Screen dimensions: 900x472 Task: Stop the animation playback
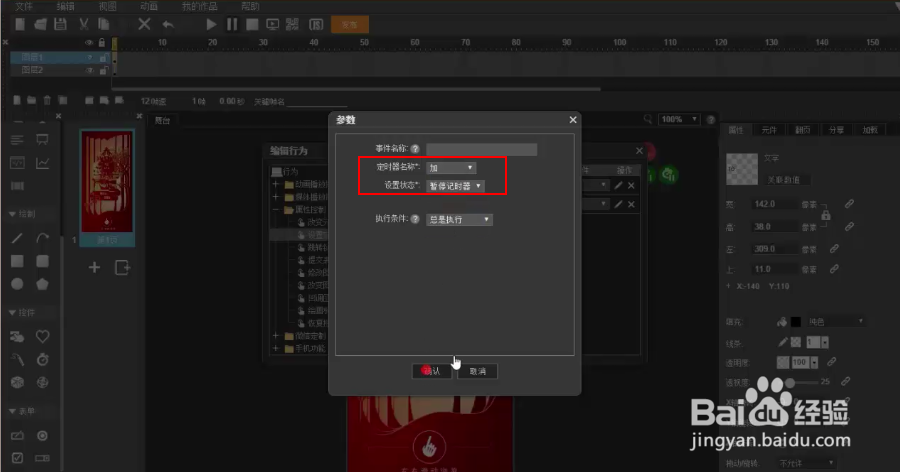pyautogui.click(x=252, y=24)
